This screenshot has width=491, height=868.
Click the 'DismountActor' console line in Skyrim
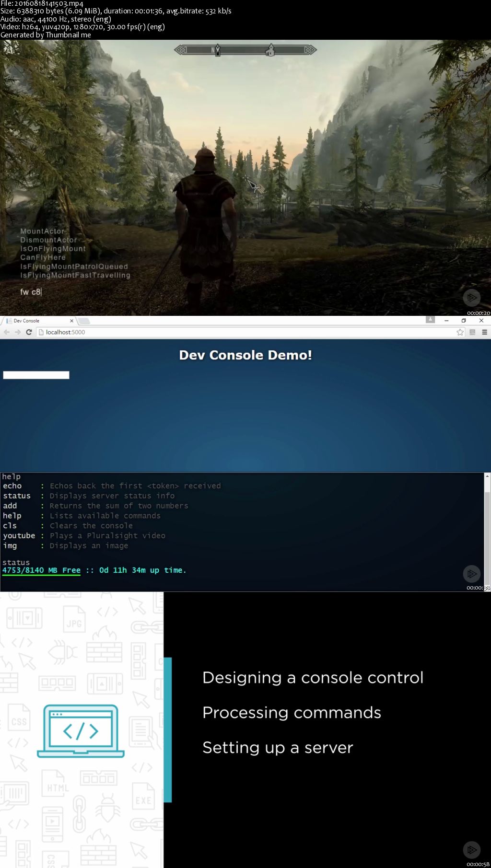coord(48,240)
